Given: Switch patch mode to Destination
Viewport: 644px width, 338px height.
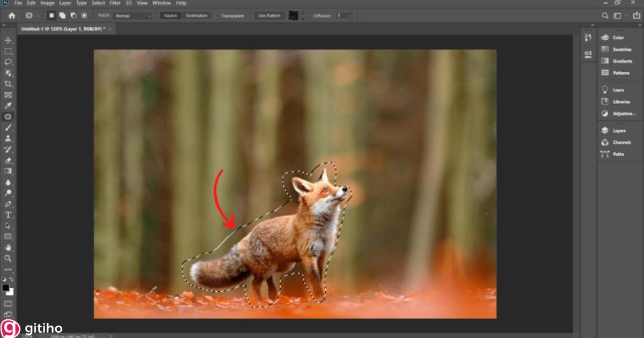Looking at the screenshot, I should 196,16.
